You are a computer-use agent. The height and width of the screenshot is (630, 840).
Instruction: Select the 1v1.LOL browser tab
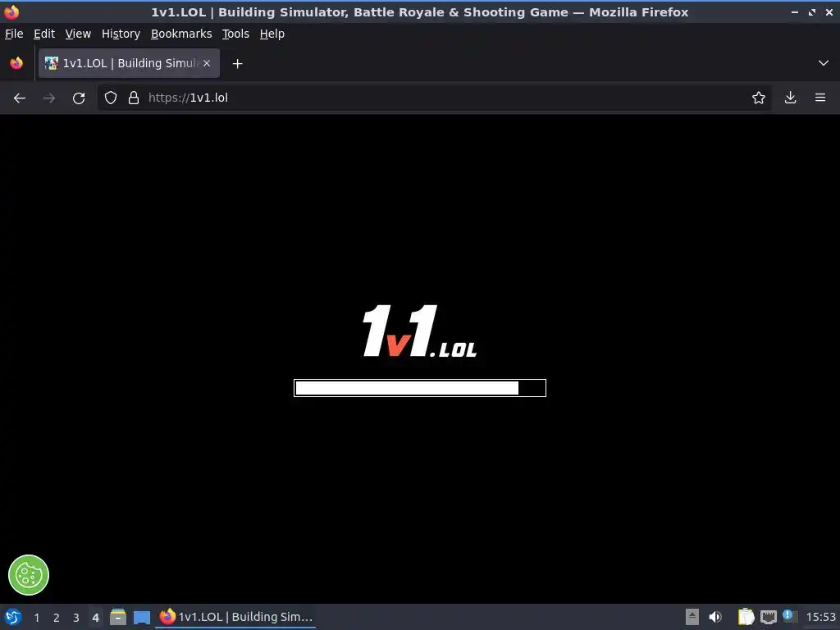tap(129, 63)
